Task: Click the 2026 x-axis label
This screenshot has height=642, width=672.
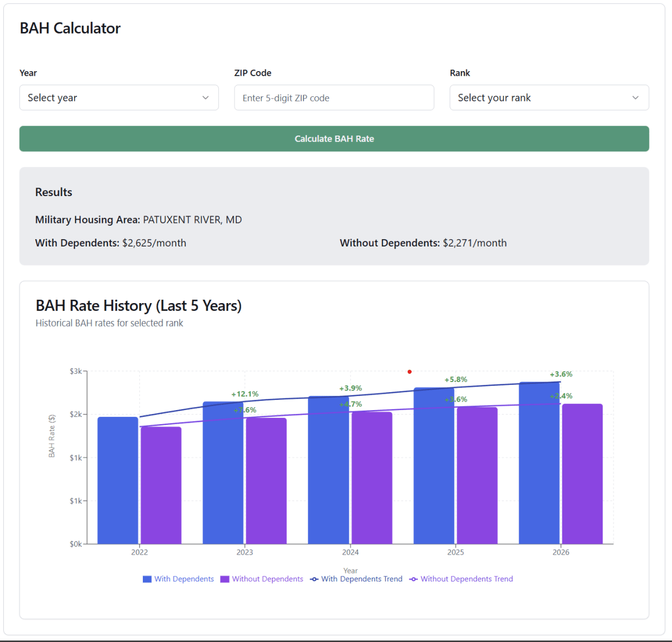Action: click(561, 552)
